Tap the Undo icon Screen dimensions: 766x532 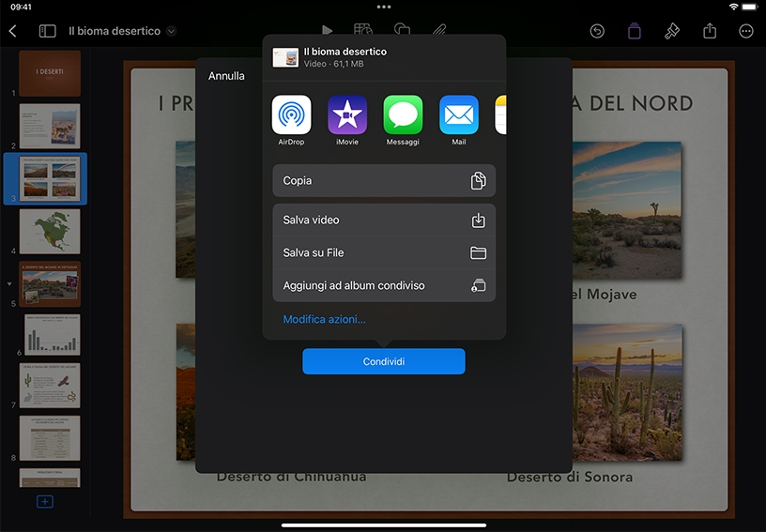click(597, 31)
